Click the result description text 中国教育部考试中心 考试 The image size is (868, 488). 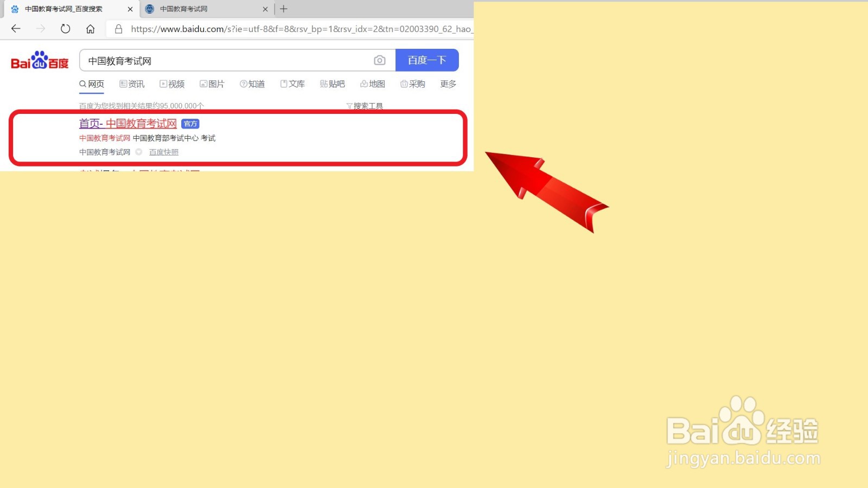(174, 138)
